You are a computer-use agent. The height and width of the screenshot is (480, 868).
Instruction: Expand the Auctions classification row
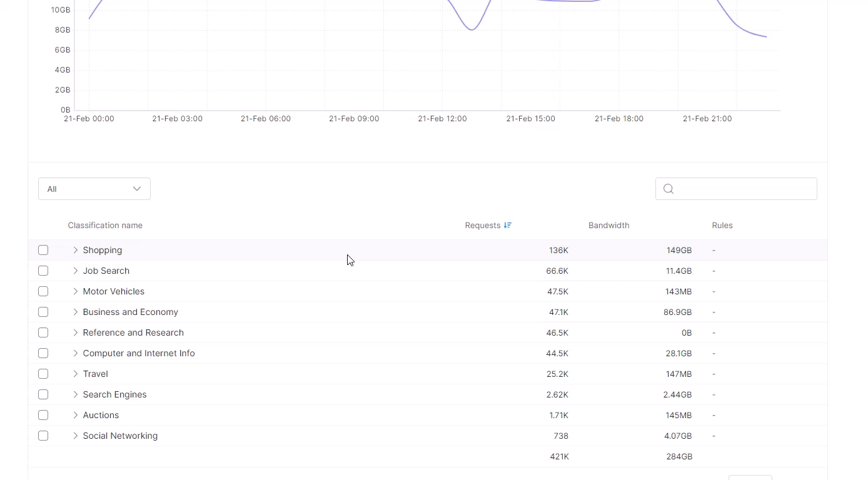[76, 415]
